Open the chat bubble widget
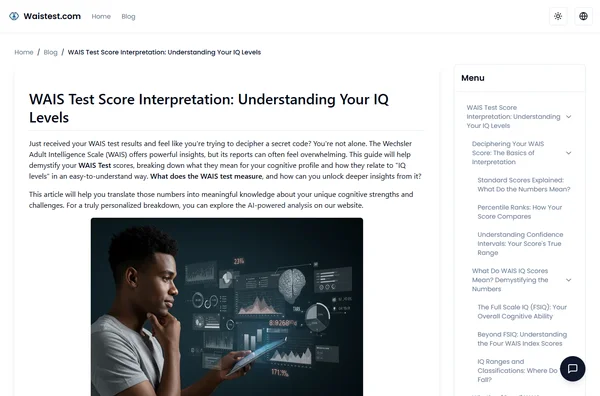 coord(572,368)
